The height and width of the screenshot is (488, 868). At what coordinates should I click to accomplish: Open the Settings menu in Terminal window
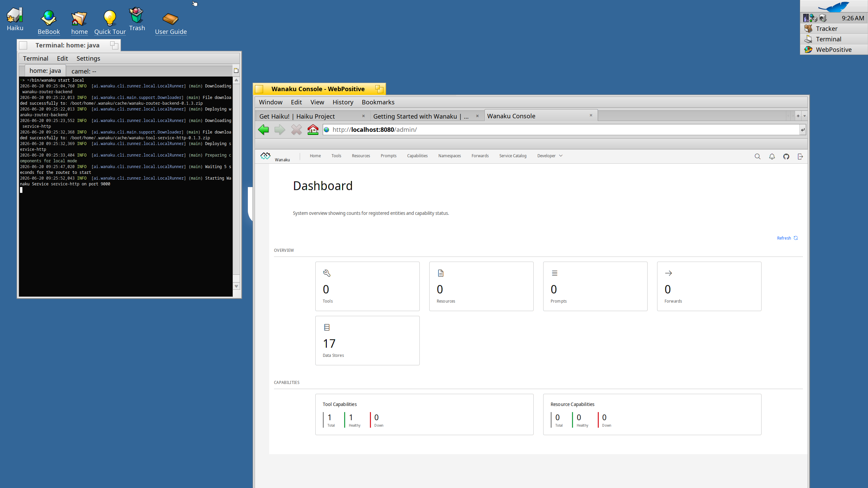(88, 58)
